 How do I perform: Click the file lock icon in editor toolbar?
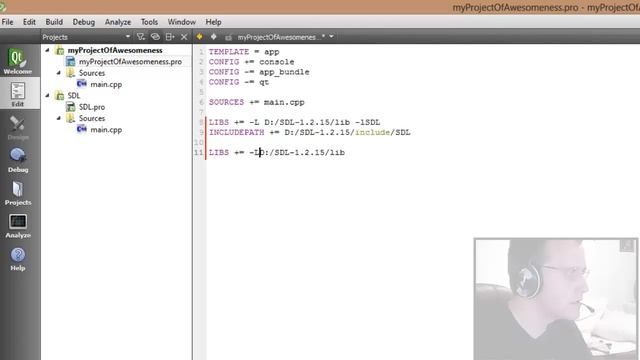pos(229,37)
